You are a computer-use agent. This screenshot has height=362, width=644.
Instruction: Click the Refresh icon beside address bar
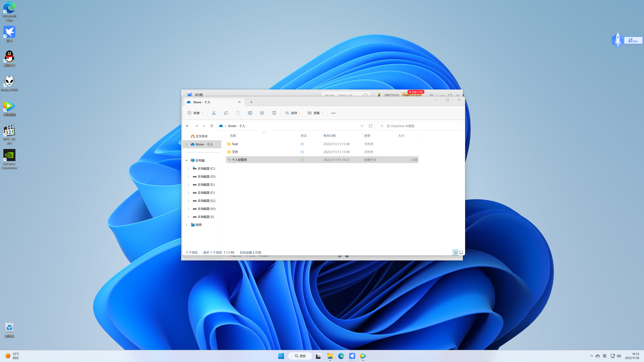370,126
